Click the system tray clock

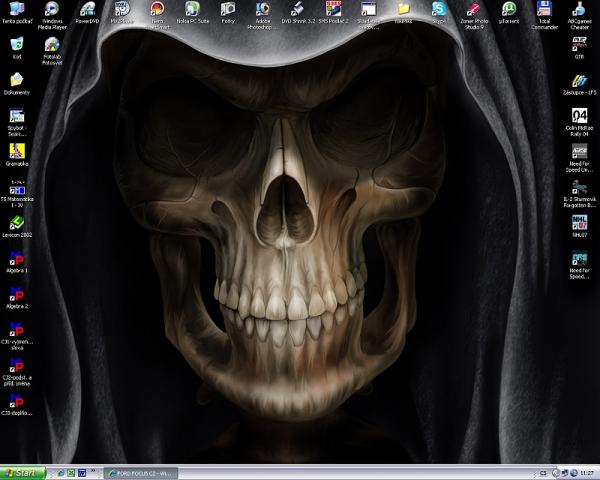[x=586, y=472]
